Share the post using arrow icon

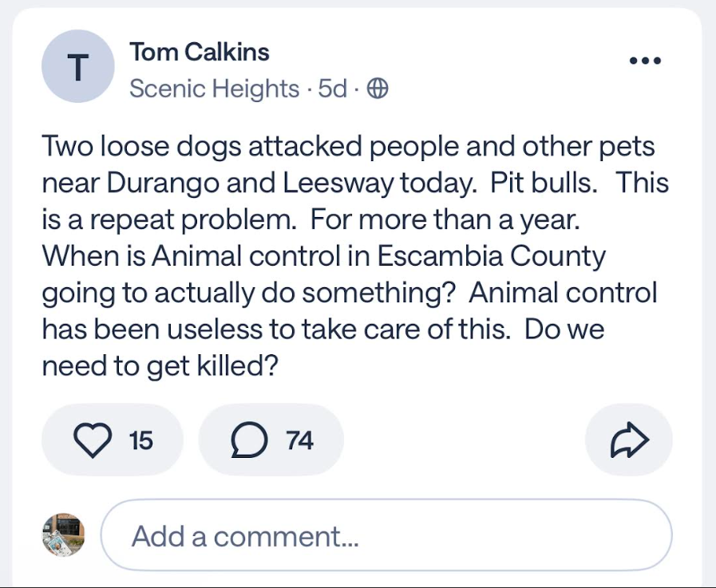[629, 440]
